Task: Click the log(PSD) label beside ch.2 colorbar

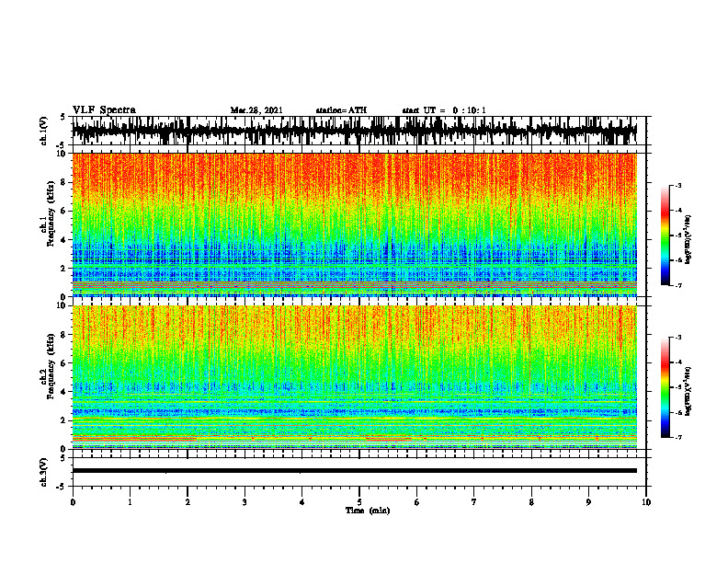Action: (x=688, y=391)
